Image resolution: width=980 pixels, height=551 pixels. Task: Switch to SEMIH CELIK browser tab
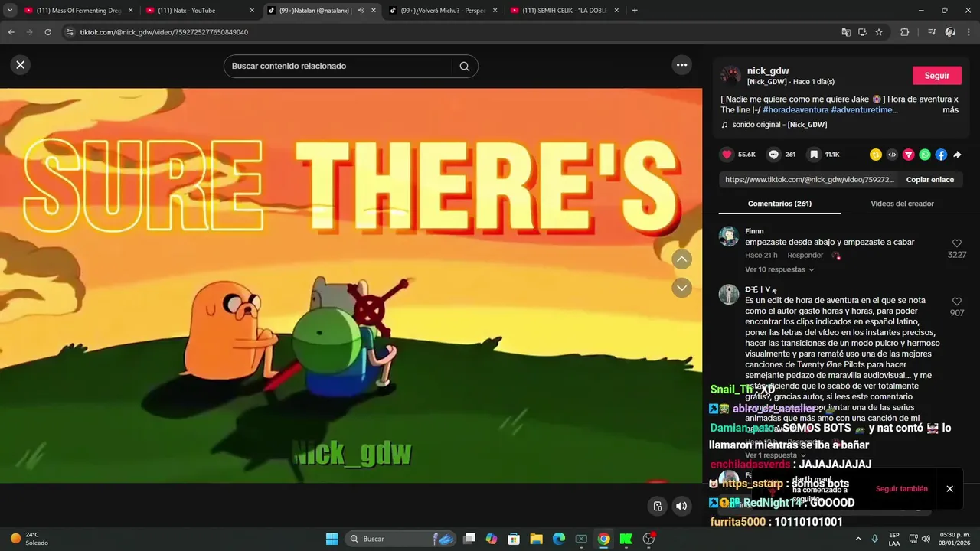tap(563, 11)
